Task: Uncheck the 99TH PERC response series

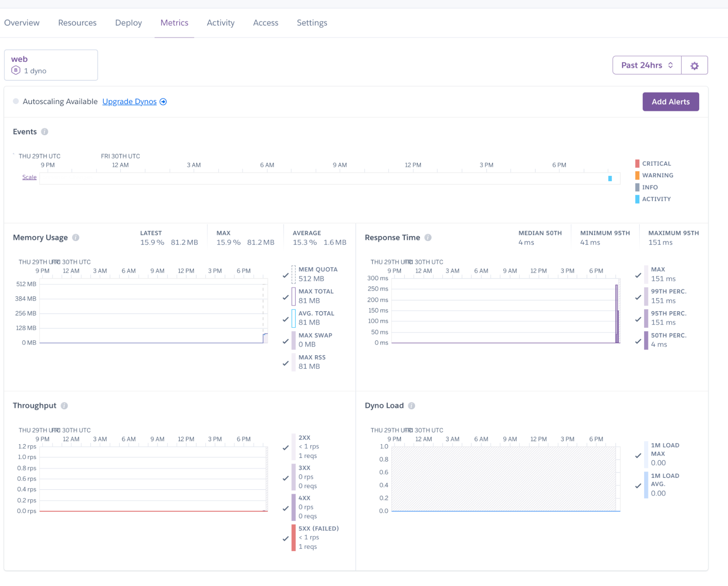Action: coord(638,297)
